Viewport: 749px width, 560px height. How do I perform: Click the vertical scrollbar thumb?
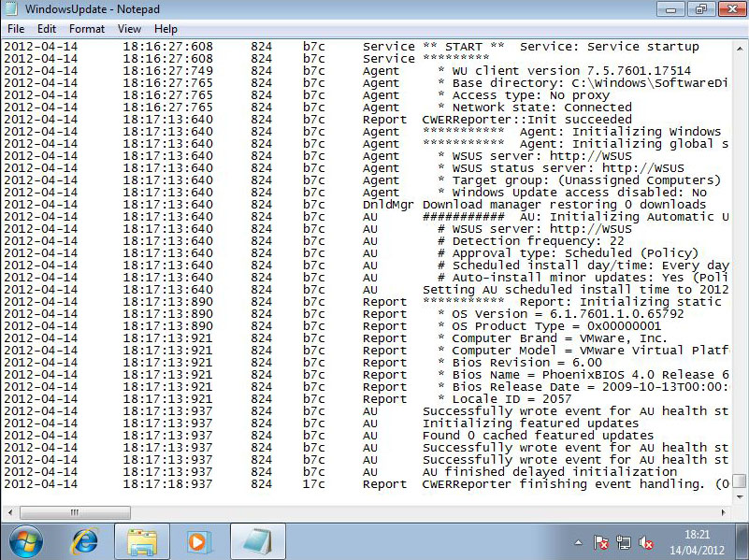click(739, 481)
